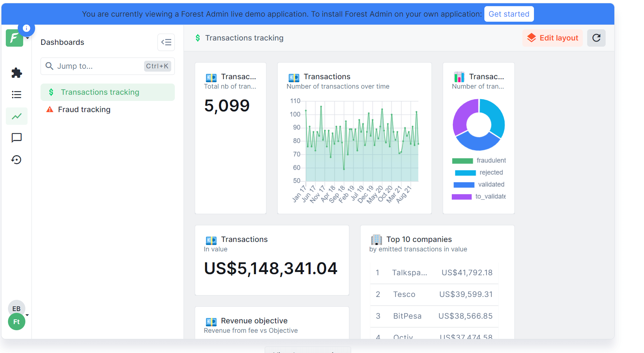Click the US$5,148,341.04 value

click(271, 268)
